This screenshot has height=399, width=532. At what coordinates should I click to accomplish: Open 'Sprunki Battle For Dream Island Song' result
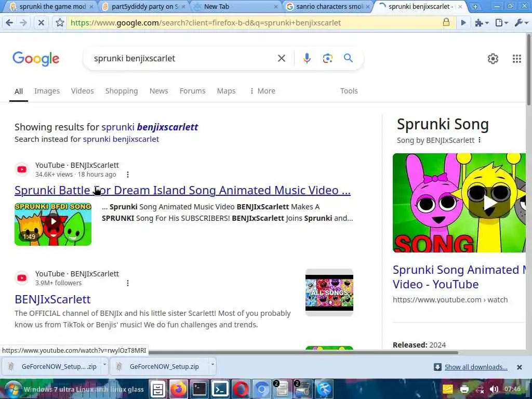pyautogui.click(x=182, y=190)
